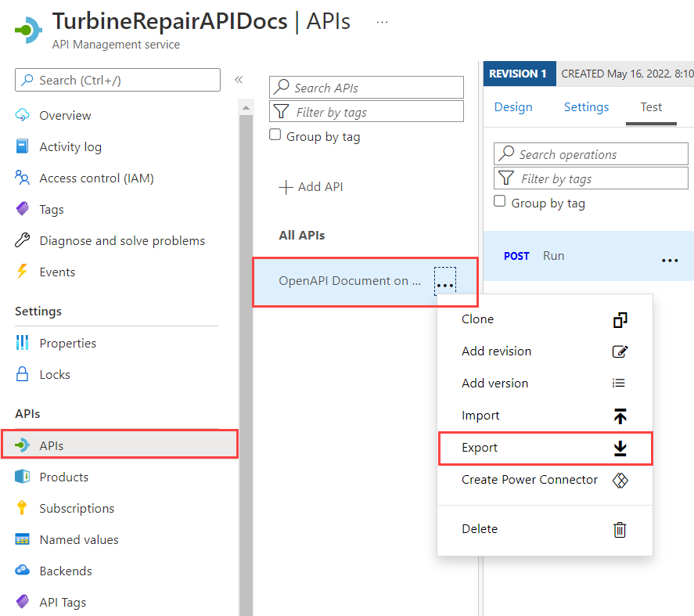Select the Activity log icon
The image size is (694, 616).
point(23,146)
